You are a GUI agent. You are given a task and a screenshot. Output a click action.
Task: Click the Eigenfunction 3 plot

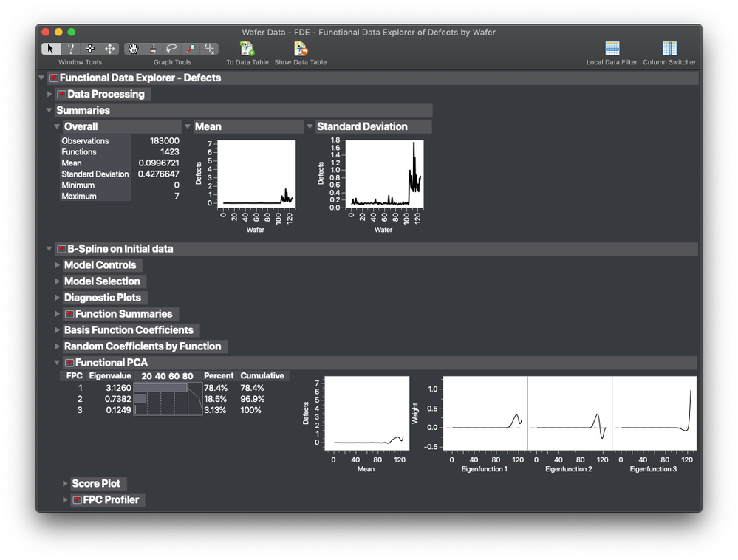tap(653, 414)
